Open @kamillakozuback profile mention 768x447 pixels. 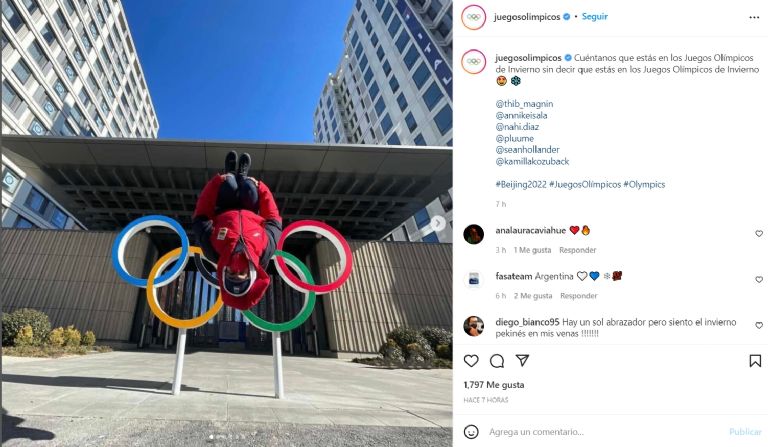[532, 161]
